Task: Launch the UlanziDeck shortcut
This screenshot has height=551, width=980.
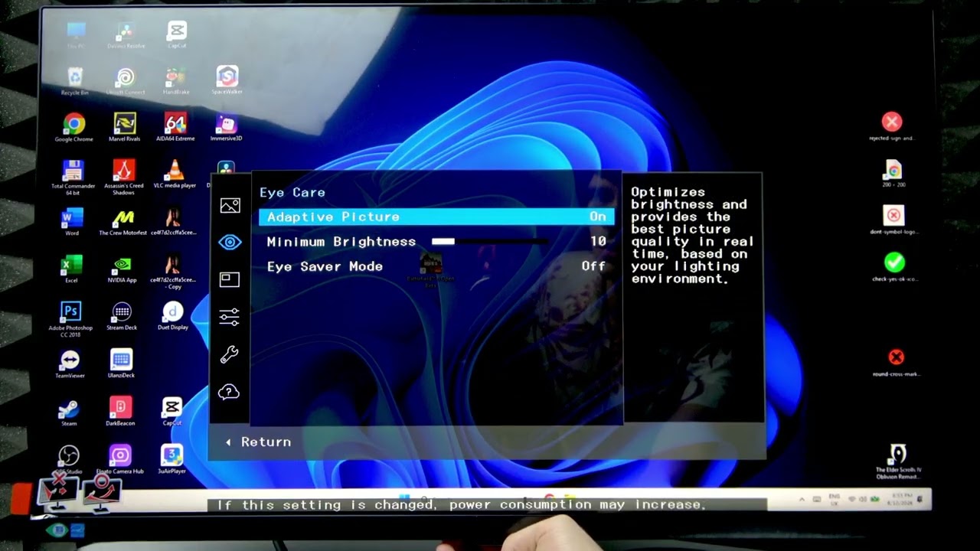Action: (121, 364)
